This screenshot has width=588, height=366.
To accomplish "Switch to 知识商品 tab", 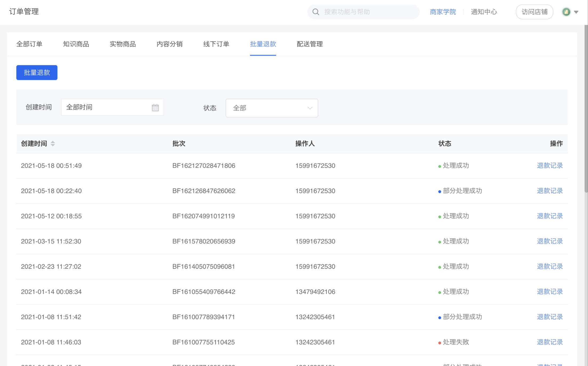I will tap(76, 44).
